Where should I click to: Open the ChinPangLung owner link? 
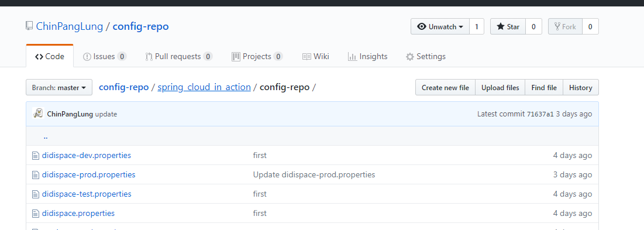(x=70, y=26)
